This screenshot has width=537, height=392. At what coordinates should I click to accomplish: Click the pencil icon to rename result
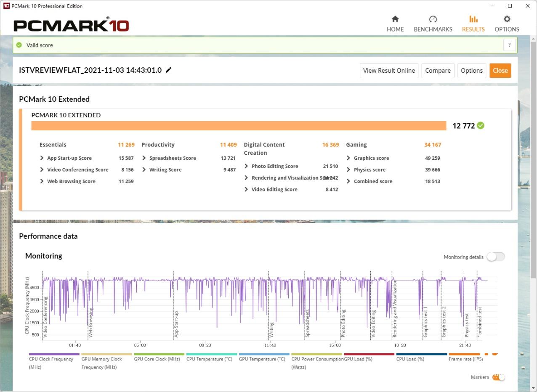pos(168,70)
